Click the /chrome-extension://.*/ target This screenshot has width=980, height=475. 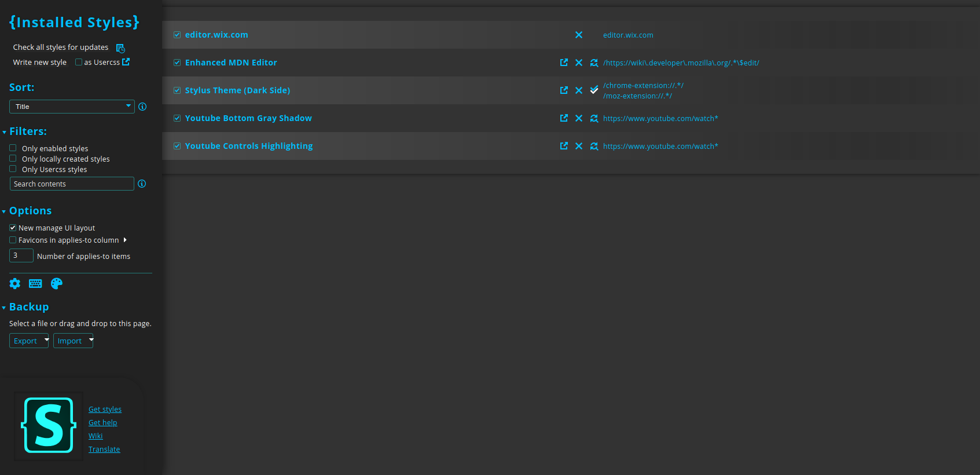[x=643, y=85]
